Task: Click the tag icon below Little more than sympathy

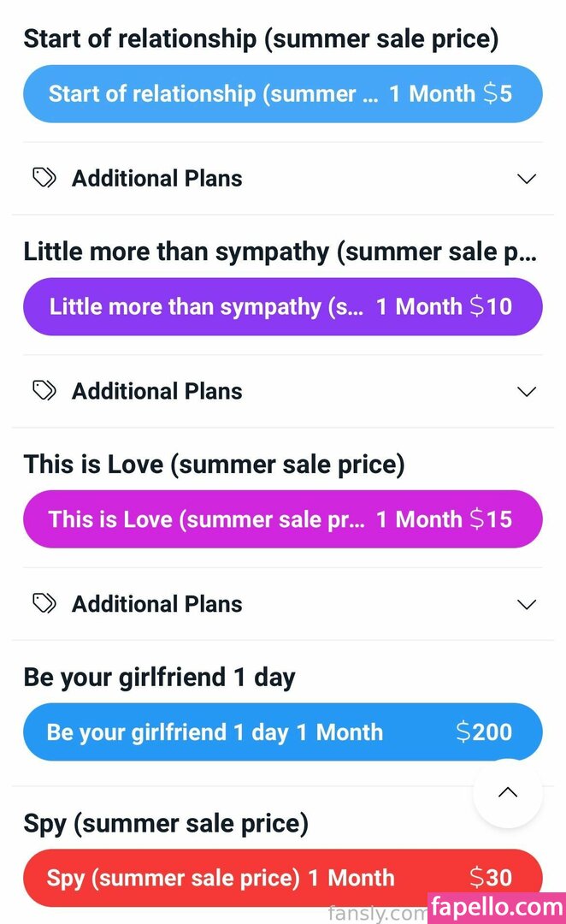Action: [44, 391]
